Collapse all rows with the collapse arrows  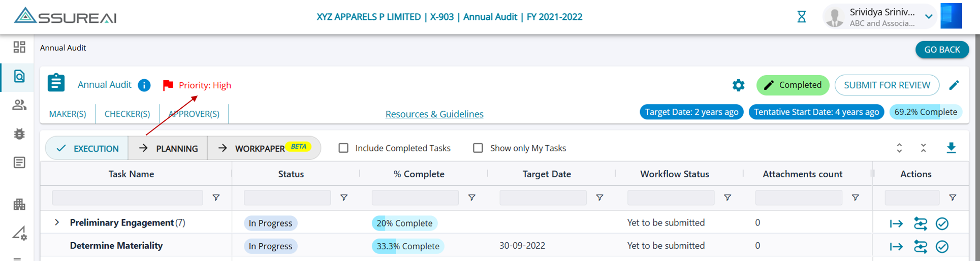coord(923,148)
